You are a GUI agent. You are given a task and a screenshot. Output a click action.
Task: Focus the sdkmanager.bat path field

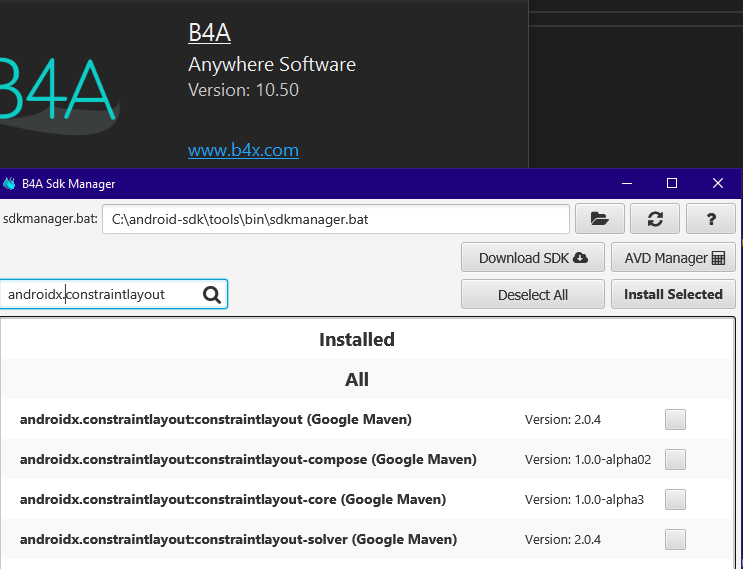(x=335, y=219)
